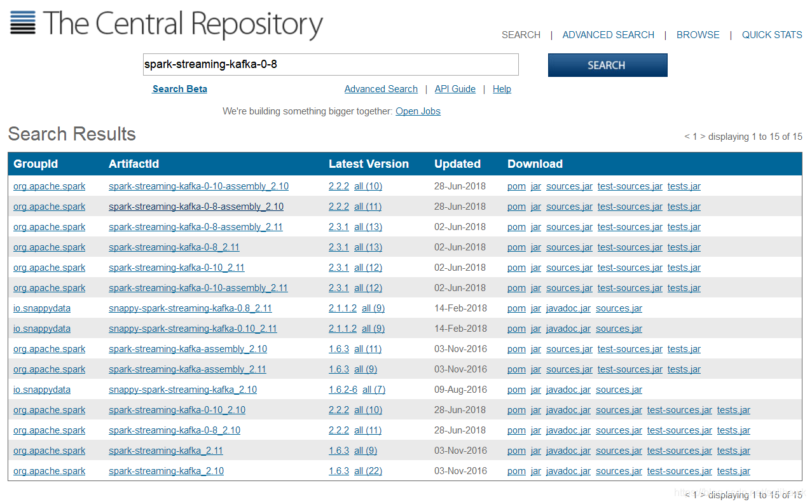Open the Search Beta link

click(x=180, y=89)
